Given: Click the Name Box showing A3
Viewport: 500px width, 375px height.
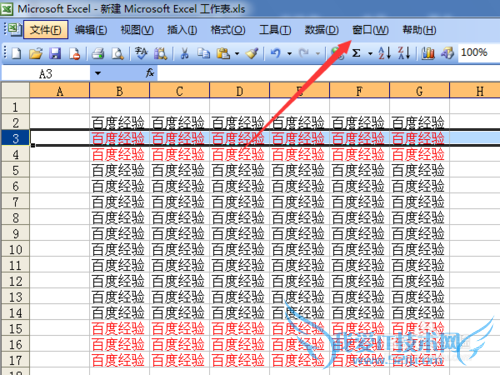Looking at the screenshot, I should [46, 73].
